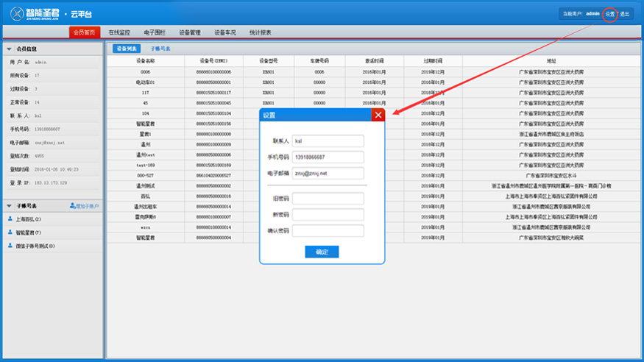Image resolution: width=644 pixels, height=362 pixels.
Task: Click the 手机号码 phone number field
Action: 328,157
